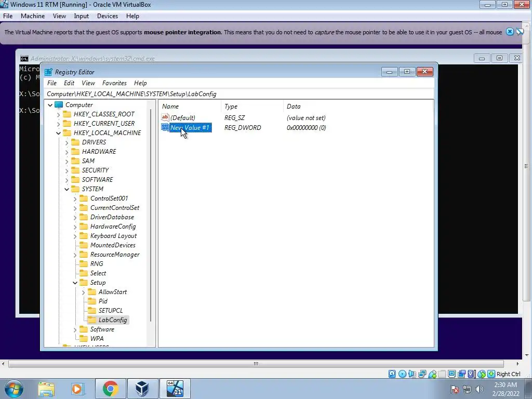Image resolution: width=532 pixels, height=399 pixels.
Task: Expand the DRIVERS key
Action: point(67,142)
